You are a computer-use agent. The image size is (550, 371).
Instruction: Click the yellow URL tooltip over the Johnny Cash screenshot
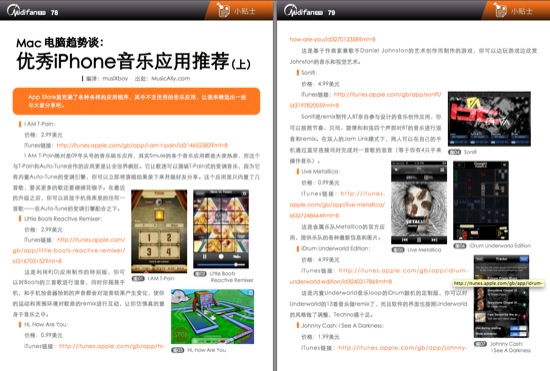[498, 283]
